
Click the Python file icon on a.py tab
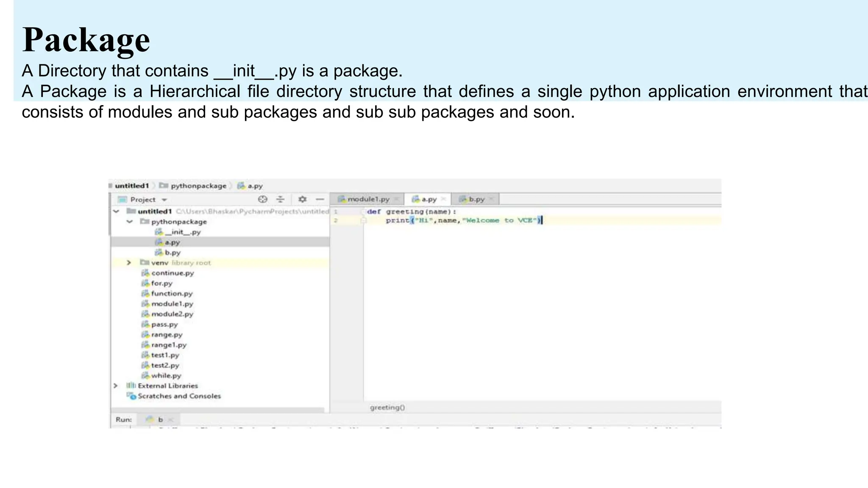[416, 199]
